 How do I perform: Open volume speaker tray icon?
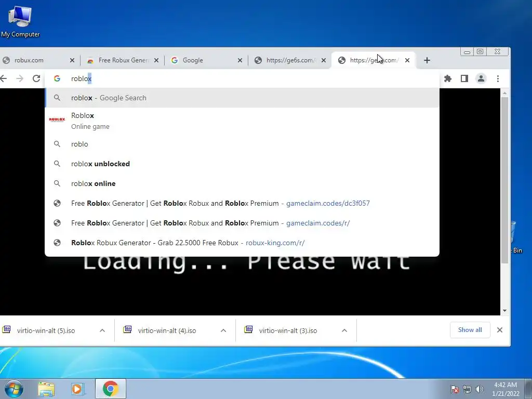(480, 389)
